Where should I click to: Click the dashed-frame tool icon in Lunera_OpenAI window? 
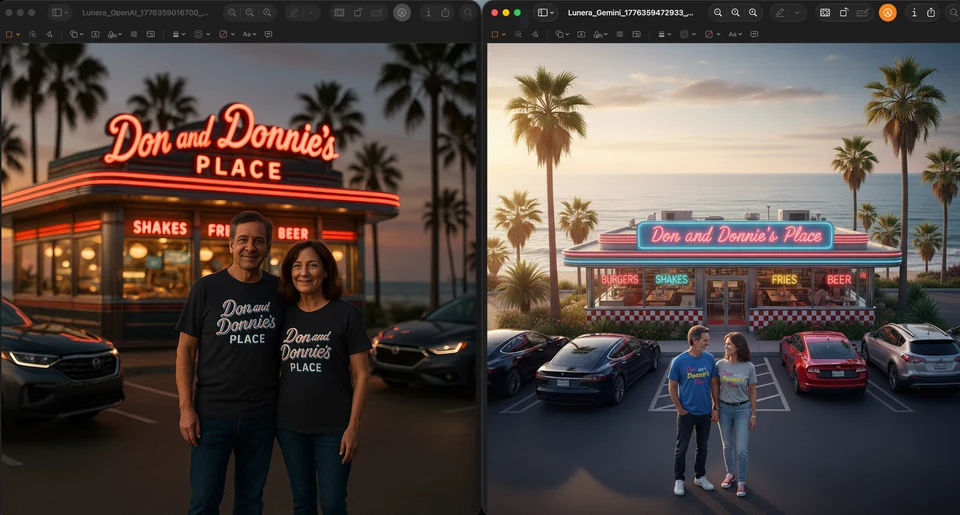point(339,12)
